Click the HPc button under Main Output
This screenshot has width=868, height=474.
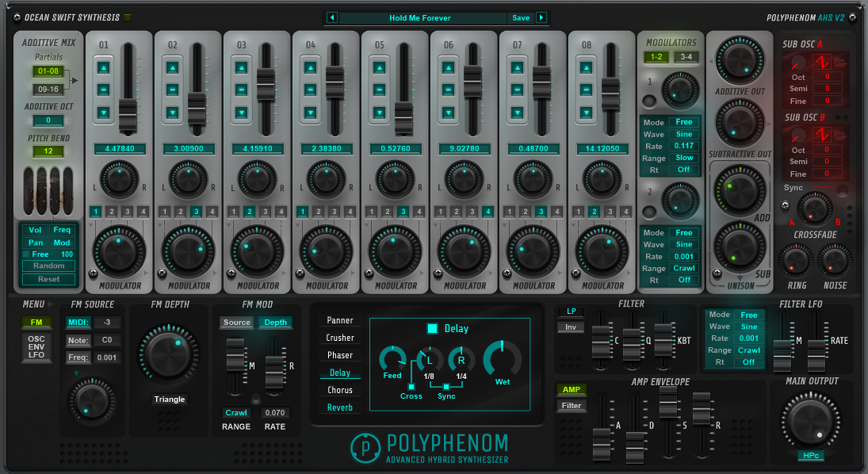tap(810, 456)
